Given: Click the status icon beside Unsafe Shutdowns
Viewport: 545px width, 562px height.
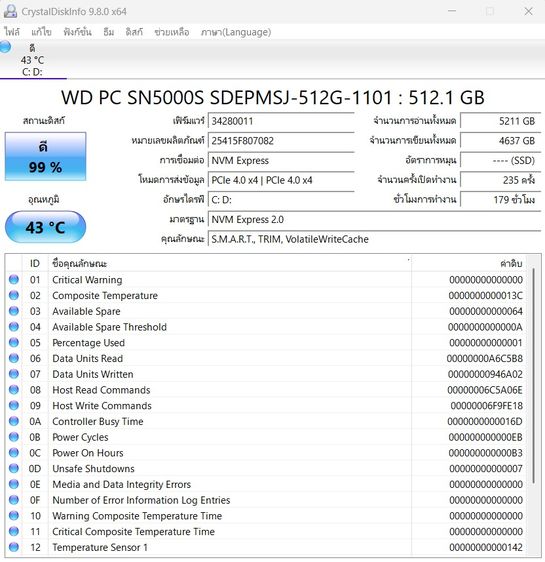Looking at the screenshot, I should tap(14, 468).
